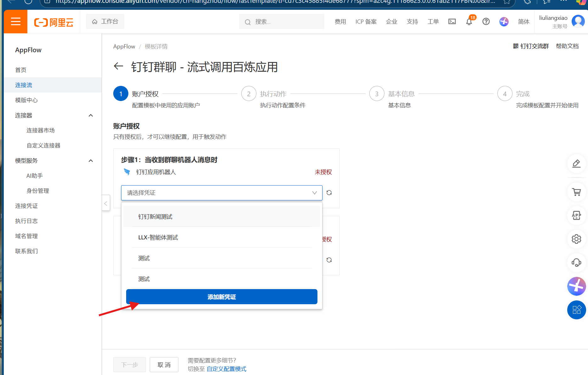Go back with the left arrow
The height and width of the screenshot is (375, 588).
click(x=118, y=66)
